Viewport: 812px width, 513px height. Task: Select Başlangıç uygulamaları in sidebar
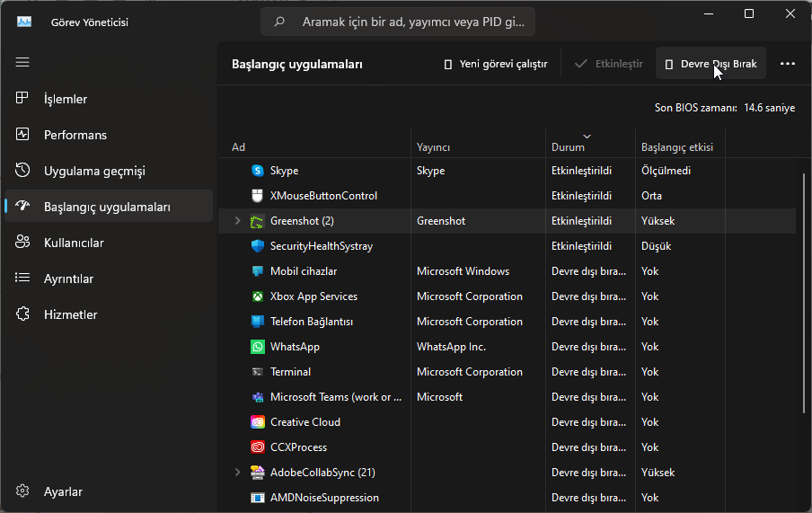pos(108,207)
